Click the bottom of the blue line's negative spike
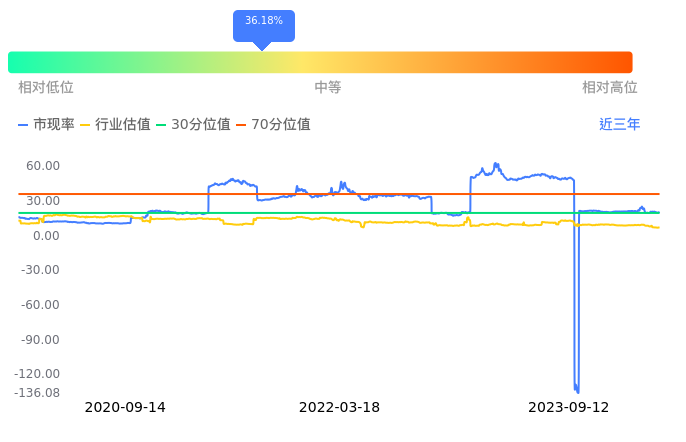The height and width of the screenshot is (442, 686). click(x=577, y=391)
